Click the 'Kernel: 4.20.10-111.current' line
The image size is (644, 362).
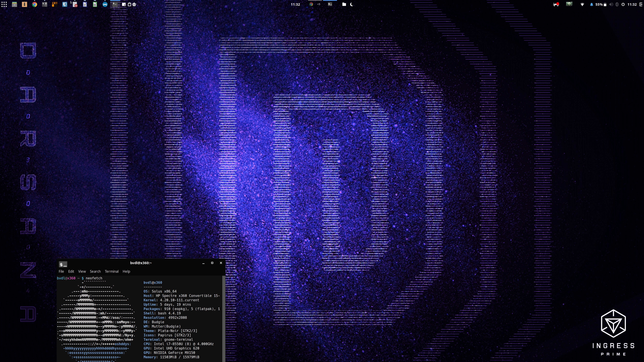pyautogui.click(x=171, y=300)
